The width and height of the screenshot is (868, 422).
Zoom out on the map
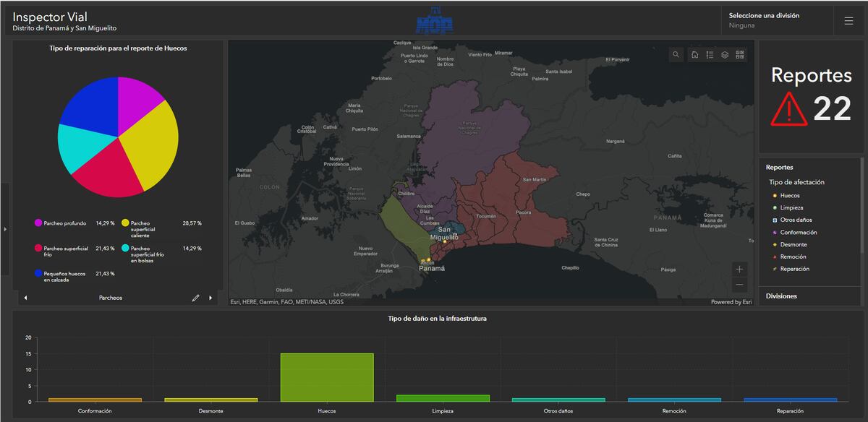pos(739,285)
